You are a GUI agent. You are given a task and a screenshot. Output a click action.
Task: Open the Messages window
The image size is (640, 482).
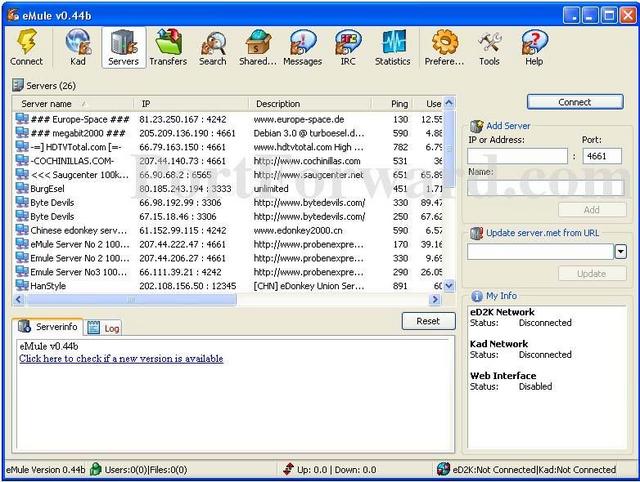[302, 47]
